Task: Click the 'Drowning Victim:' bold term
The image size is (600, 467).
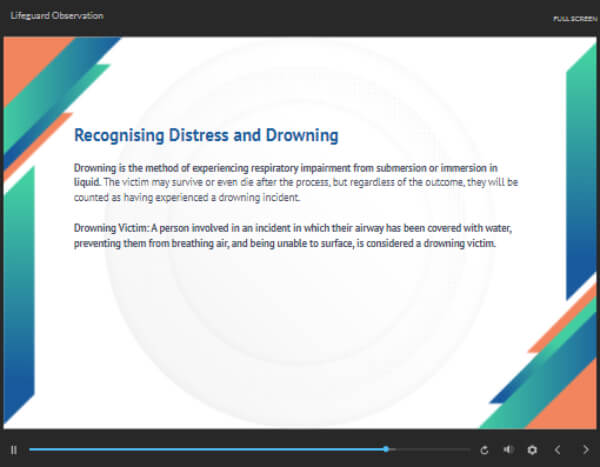Action: [x=111, y=228]
